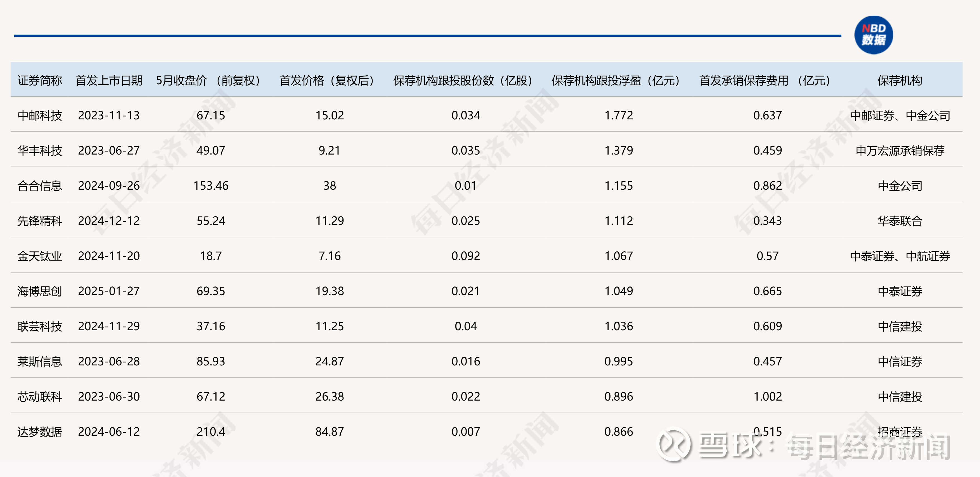Click sponsor 中信证券 for 莱斯信息
The image size is (980, 477).
pos(900,361)
